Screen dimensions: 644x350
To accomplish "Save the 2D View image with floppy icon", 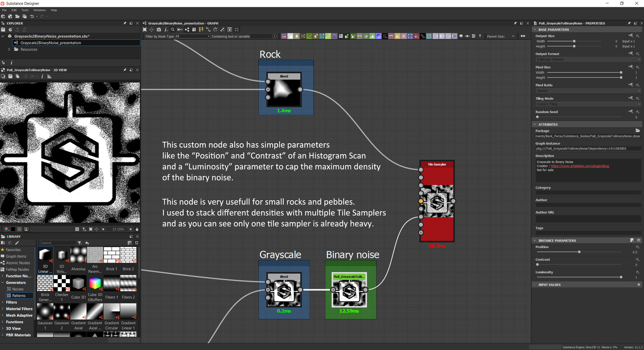I will [x=10, y=76].
